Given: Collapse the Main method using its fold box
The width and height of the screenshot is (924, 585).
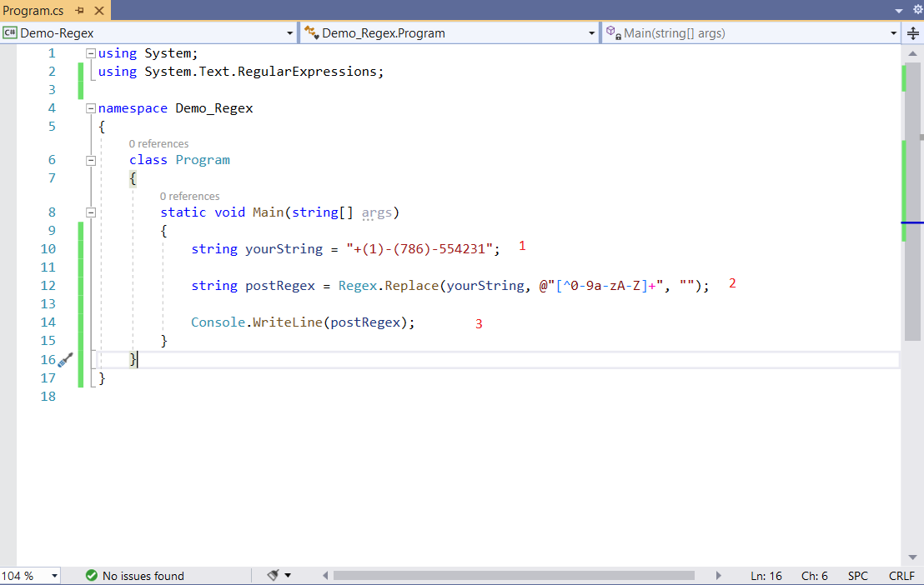Looking at the screenshot, I should point(90,212).
